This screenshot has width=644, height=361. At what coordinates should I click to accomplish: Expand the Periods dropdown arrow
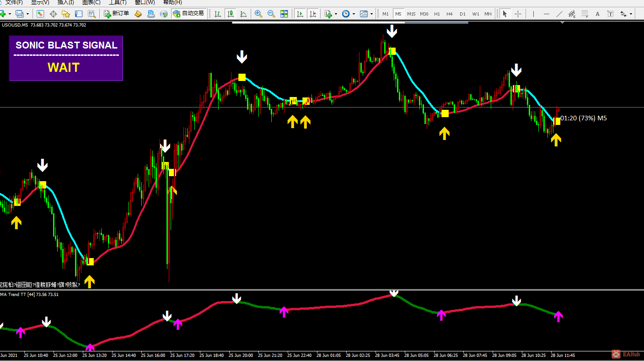click(x=354, y=14)
